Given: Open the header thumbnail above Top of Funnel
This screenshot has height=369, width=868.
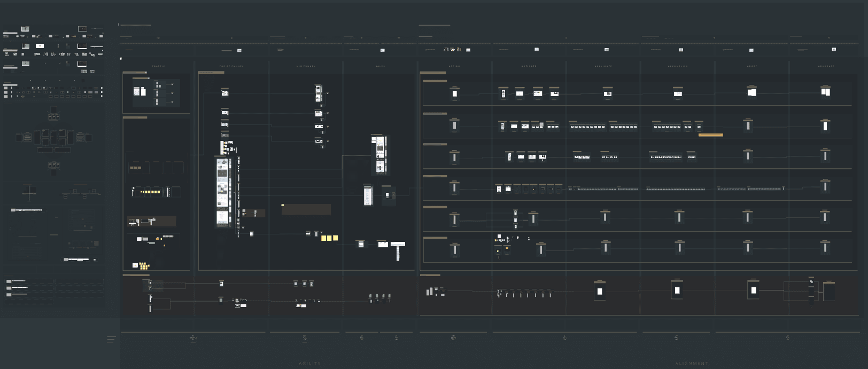Looking at the screenshot, I should [x=239, y=50].
